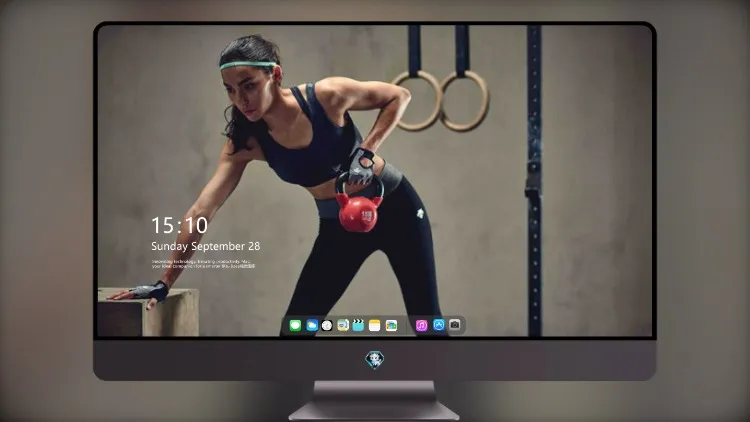Open the green Messages app in dock
This screenshot has width=750, height=422.
[295, 326]
